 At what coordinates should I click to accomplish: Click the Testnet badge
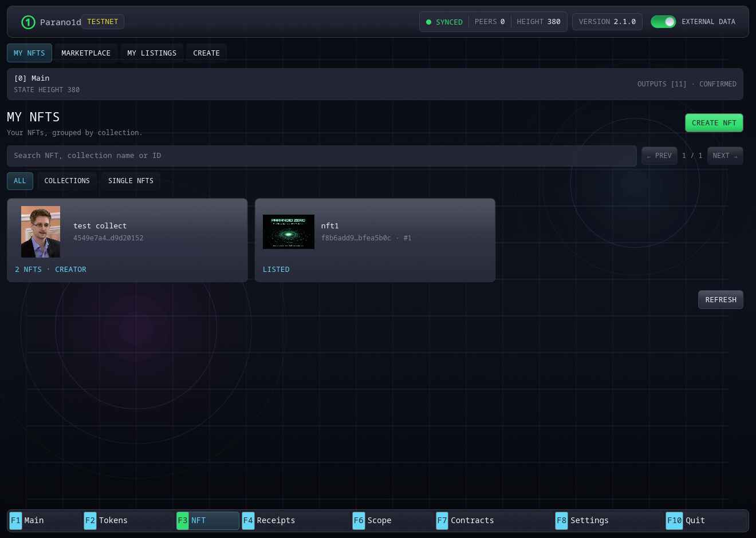pyautogui.click(x=103, y=22)
